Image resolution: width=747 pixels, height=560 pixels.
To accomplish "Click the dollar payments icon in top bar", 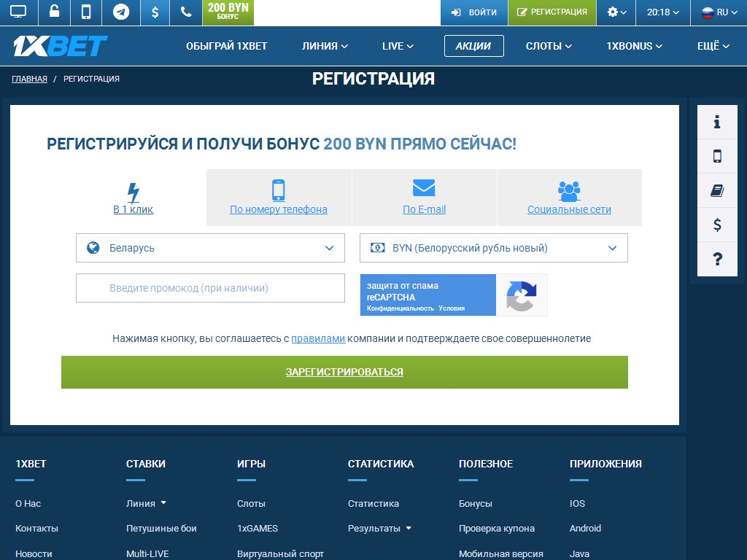I will (155, 12).
